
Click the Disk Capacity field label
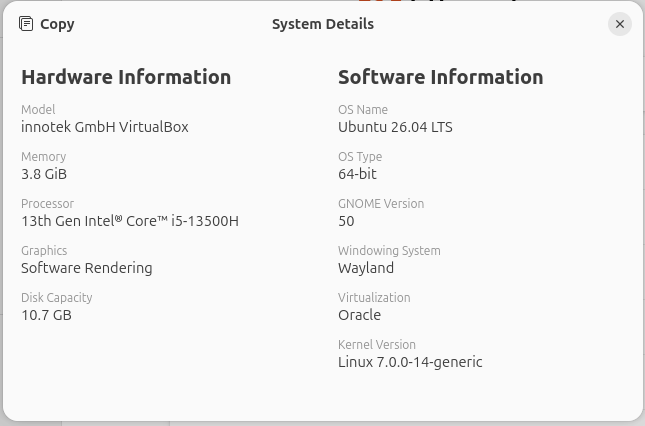click(x=58, y=298)
